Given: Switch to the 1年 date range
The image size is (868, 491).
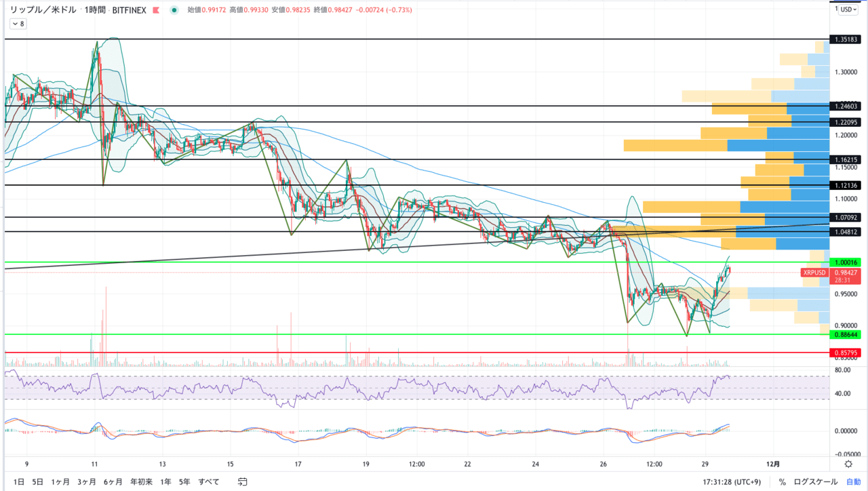Looking at the screenshot, I should click(x=165, y=482).
